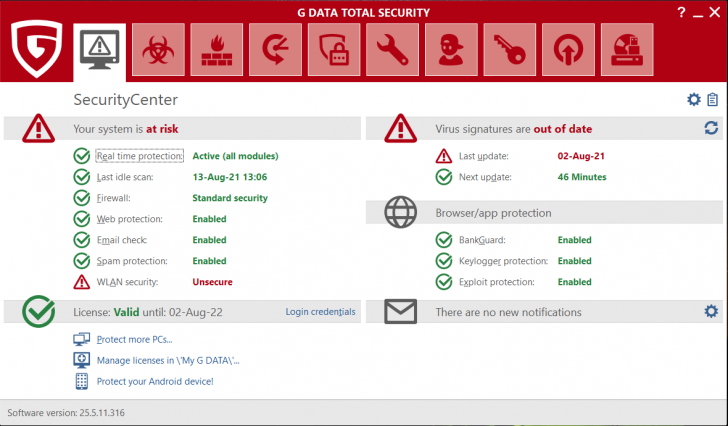Screen dimensions: 728x426
Task: Click the 46 Minutes next update value
Action: [x=582, y=177]
